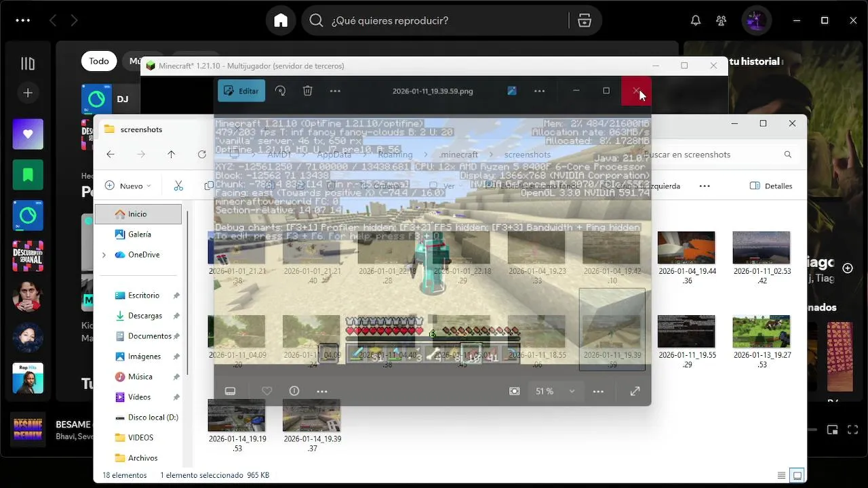Open the three-dot menu right of the zoom dropdown
868x488 pixels.
[x=598, y=391]
